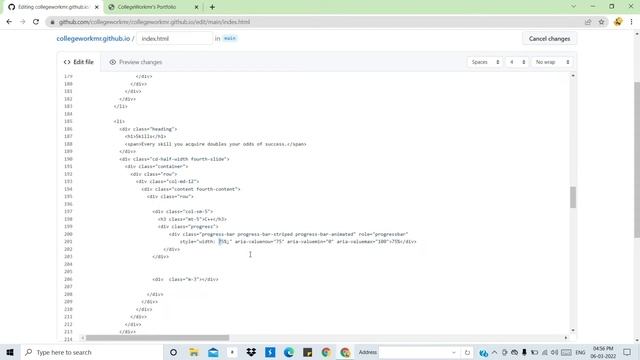Show hidden system tray icons
The width and height of the screenshot is (640, 360).
[x=494, y=352]
